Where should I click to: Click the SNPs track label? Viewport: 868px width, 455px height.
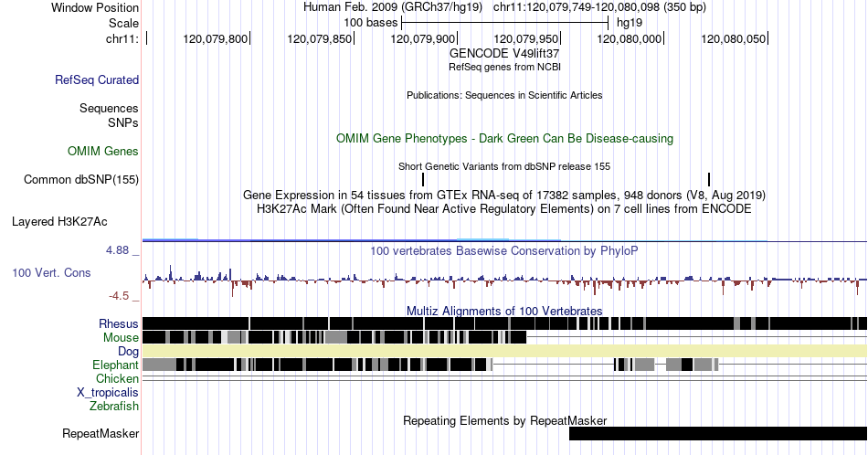123,122
